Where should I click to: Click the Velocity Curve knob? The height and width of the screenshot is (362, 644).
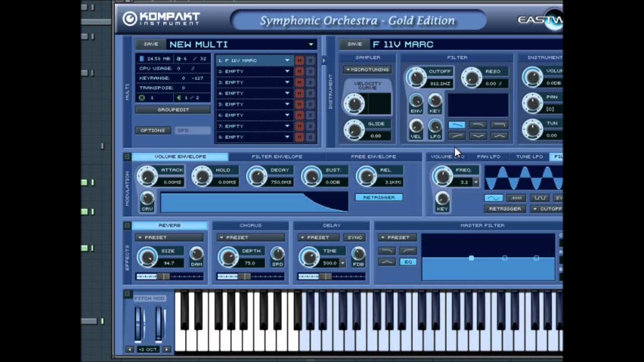(354, 104)
